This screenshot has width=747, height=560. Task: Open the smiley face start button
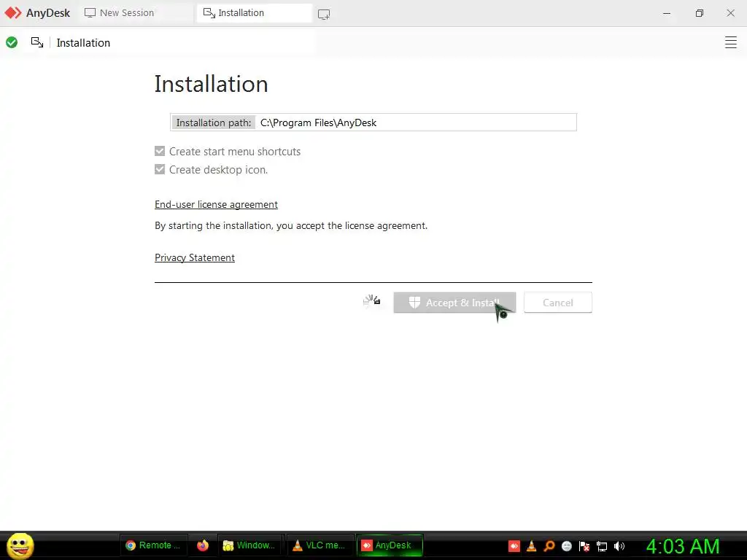click(x=20, y=545)
